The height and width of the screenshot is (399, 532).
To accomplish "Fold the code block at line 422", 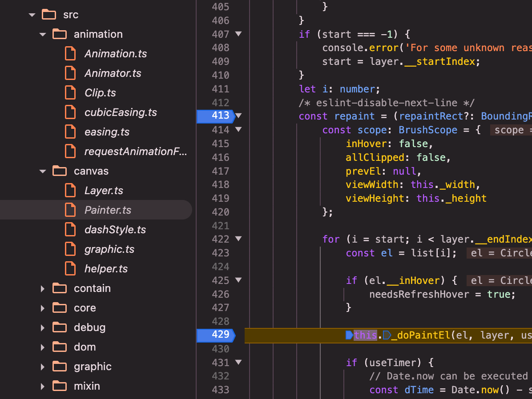I will [238, 239].
